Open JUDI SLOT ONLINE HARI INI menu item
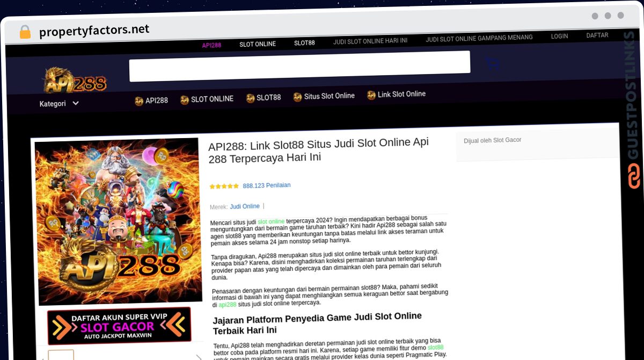Viewport: 644px width, 360px height. (x=370, y=41)
